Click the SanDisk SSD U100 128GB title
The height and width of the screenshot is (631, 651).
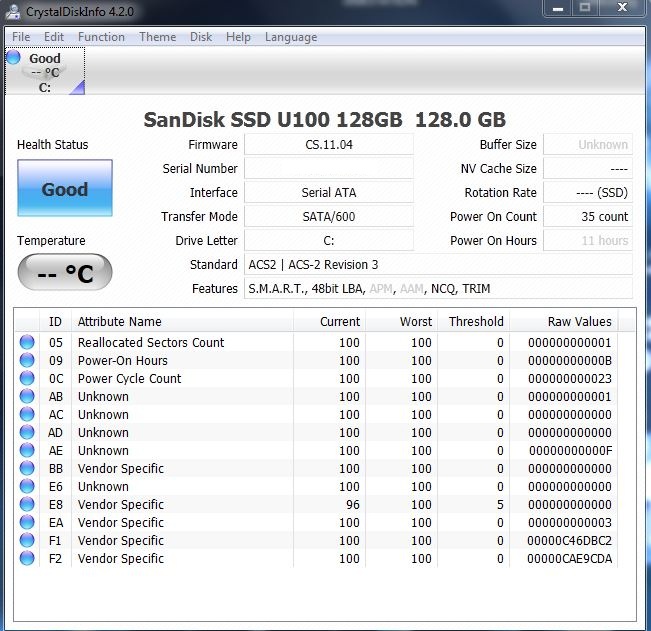(x=325, y=120)
